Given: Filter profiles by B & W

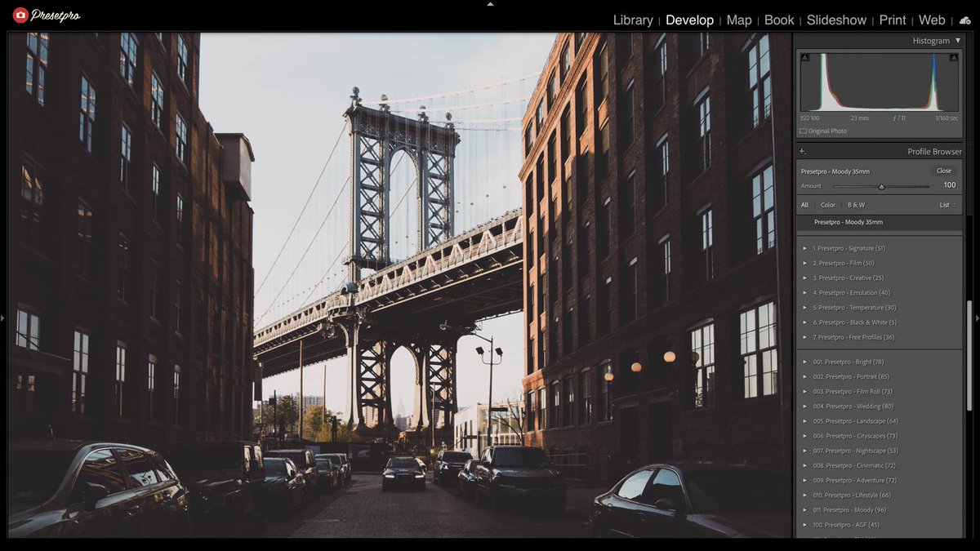Looking at the screenshot, I should click(856, 205).
